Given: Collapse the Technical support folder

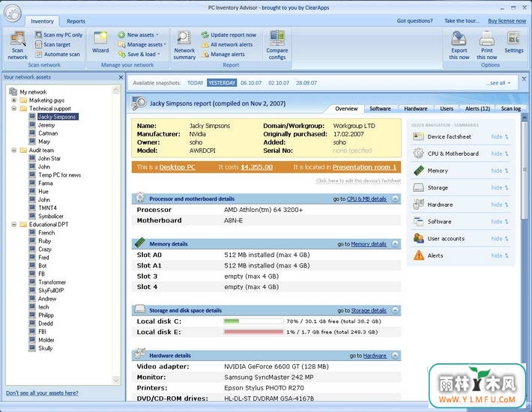Looking at the screenshot, I should [14, 109].
